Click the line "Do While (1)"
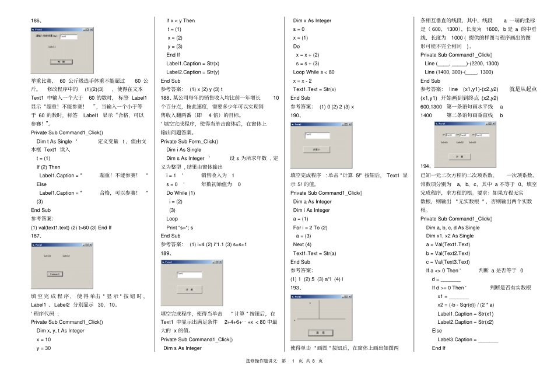This screenshot has width=554, height=392. [181, 193]
